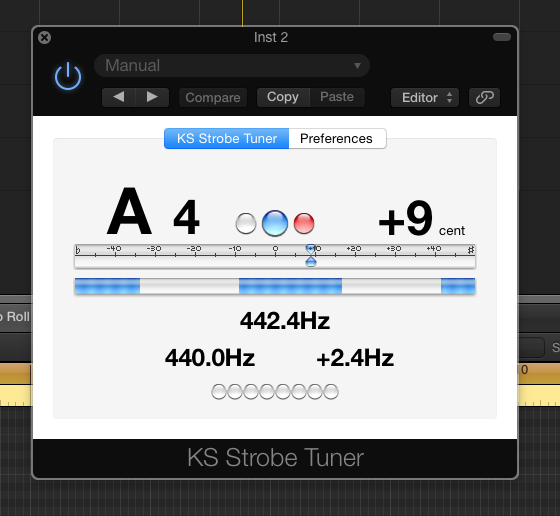560x516 pixels.
Task: Switch to the Preferences tab
Action: coord(337,139)
